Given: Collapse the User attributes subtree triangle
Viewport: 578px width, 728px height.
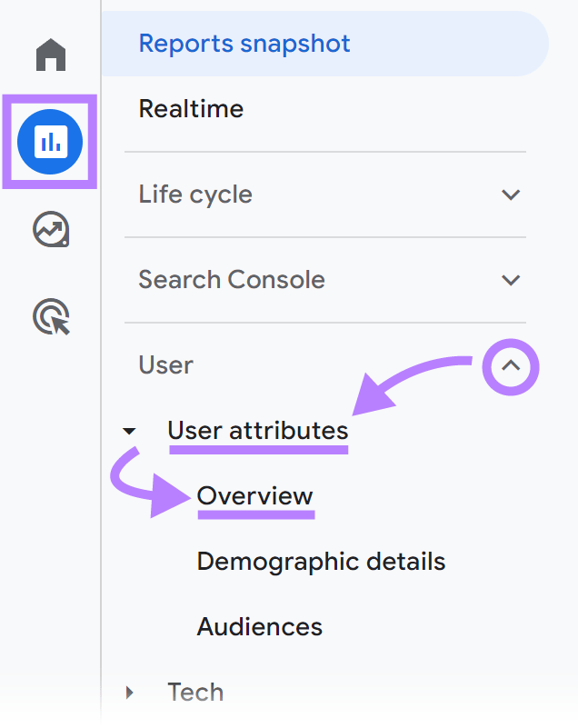Looking at the screenshot, I should click(130, 431).
